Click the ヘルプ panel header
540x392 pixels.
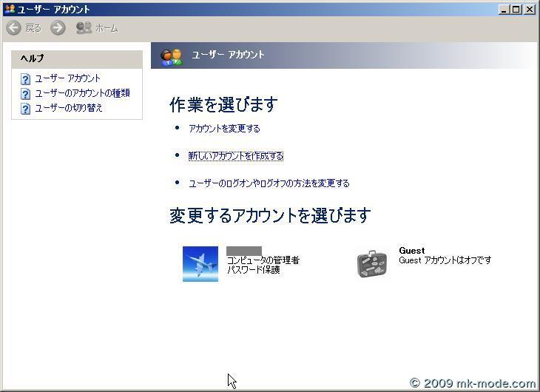point(77,59)
